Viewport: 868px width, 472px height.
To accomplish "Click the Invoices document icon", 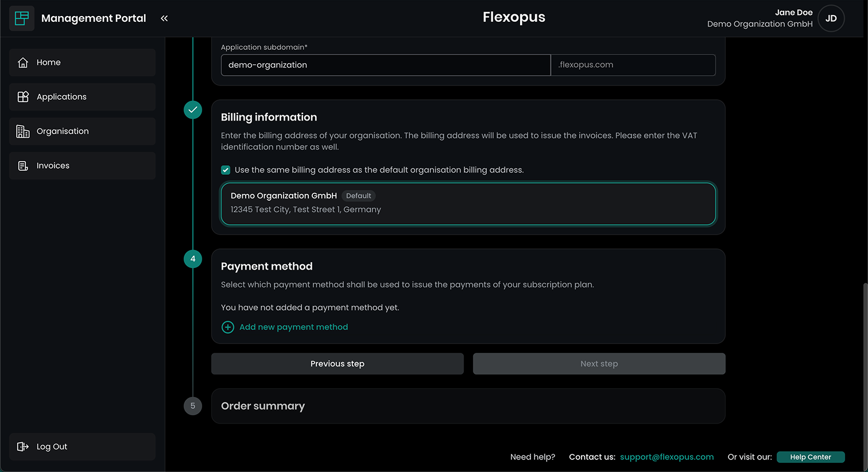I will coord(23,166).
